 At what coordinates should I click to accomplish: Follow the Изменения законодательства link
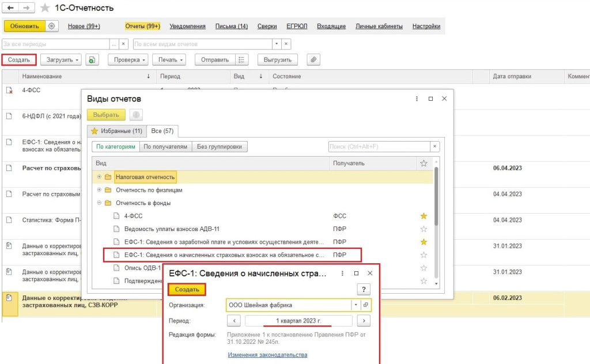pos(267,355)
